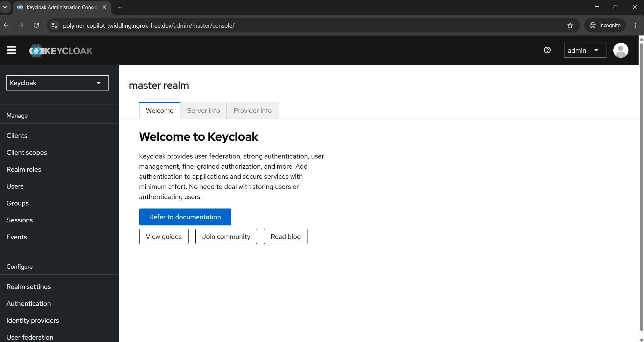Bookmark this page with star icon
The image size is (644, 342).
(570, 25)
